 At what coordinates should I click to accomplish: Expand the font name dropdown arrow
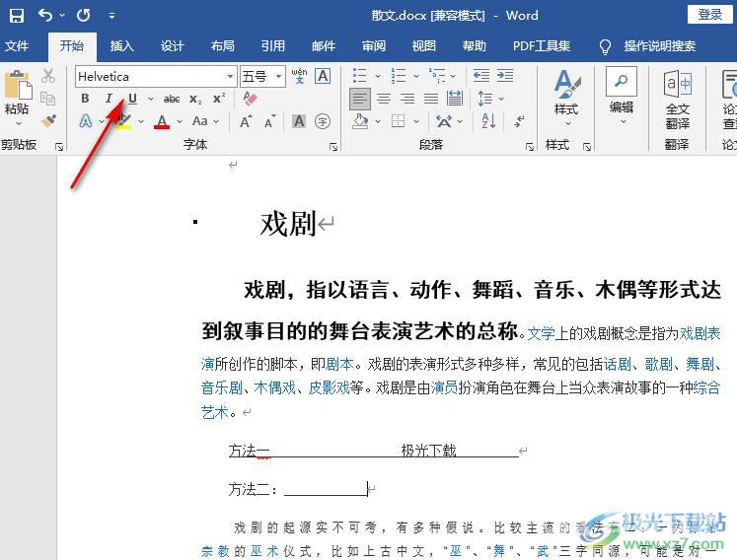coord(230,76)
